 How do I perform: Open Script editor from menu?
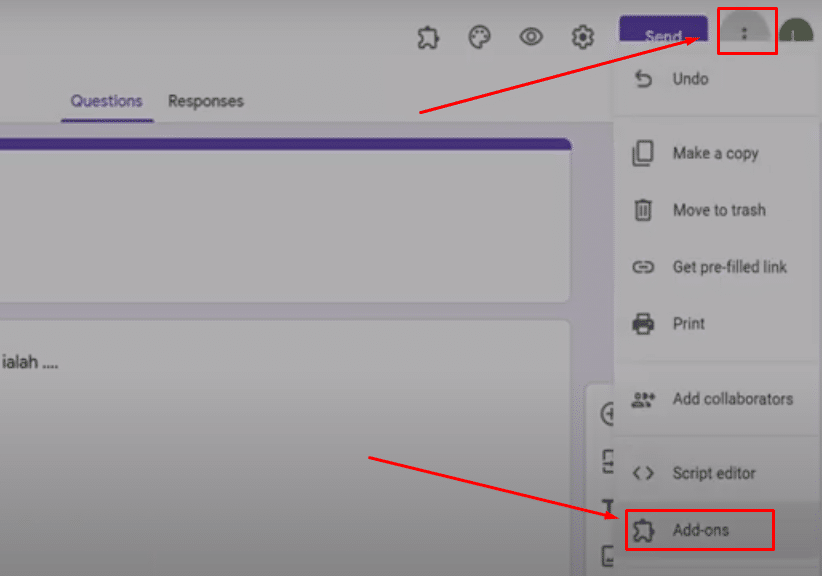[x=716, y=473]
